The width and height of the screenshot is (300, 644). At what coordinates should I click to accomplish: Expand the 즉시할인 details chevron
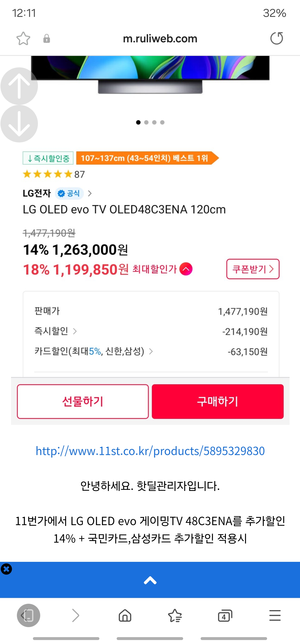[75, 331]
